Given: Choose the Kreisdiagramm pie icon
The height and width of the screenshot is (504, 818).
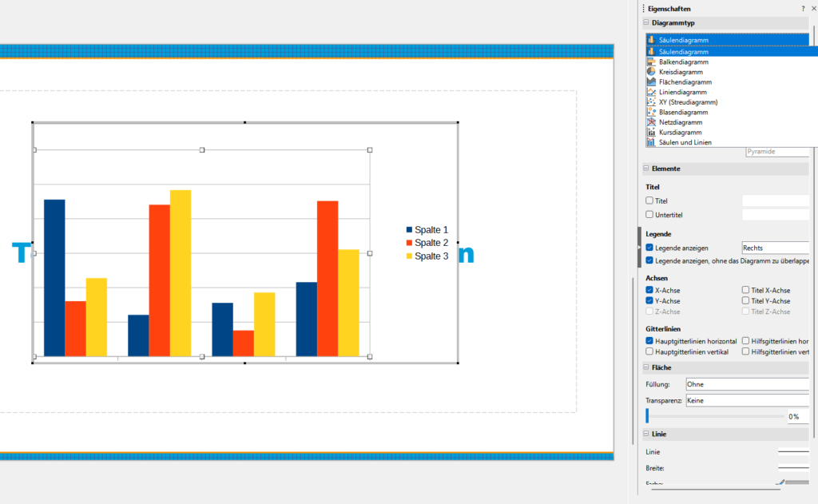Looking at the screenshot, I should (651, 72).
